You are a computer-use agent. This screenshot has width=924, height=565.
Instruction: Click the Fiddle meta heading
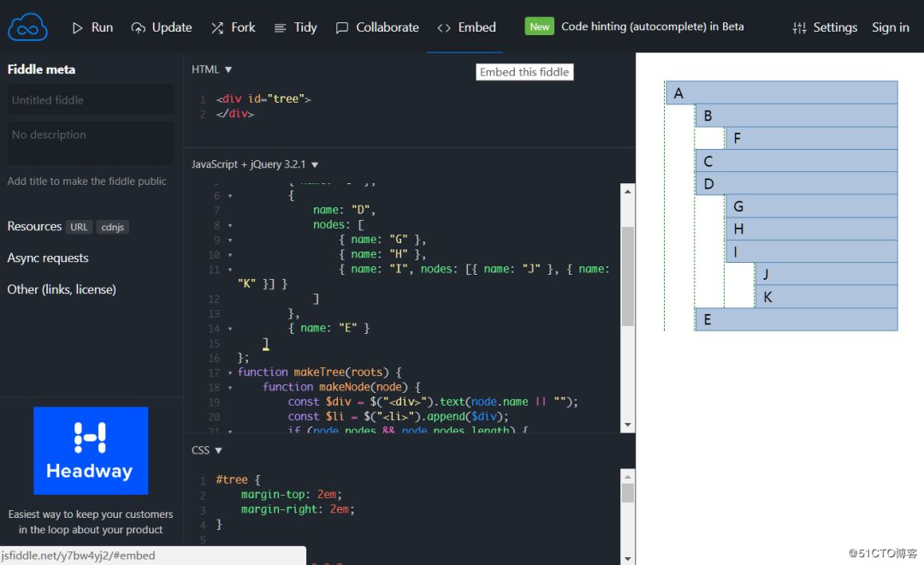point(41,69)
